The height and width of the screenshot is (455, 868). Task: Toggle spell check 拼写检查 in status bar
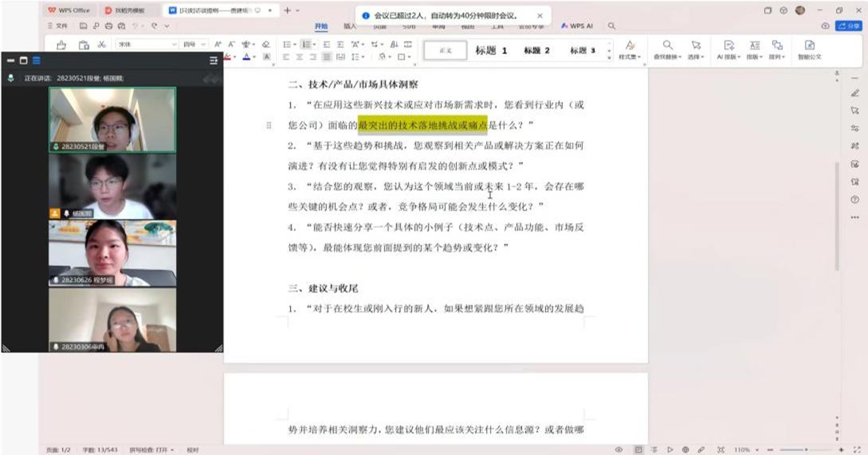tap(149, 449)
